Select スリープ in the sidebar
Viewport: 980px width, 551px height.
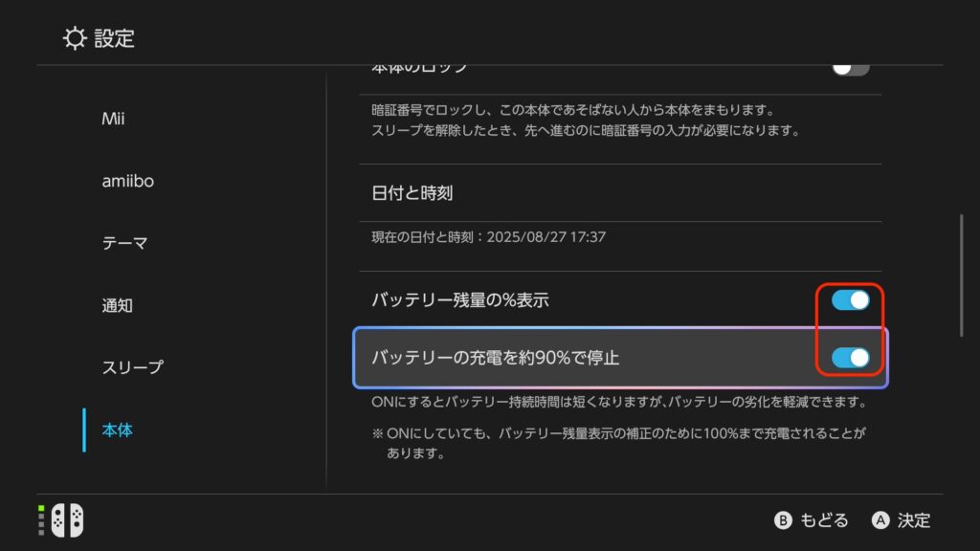(132, 367)
